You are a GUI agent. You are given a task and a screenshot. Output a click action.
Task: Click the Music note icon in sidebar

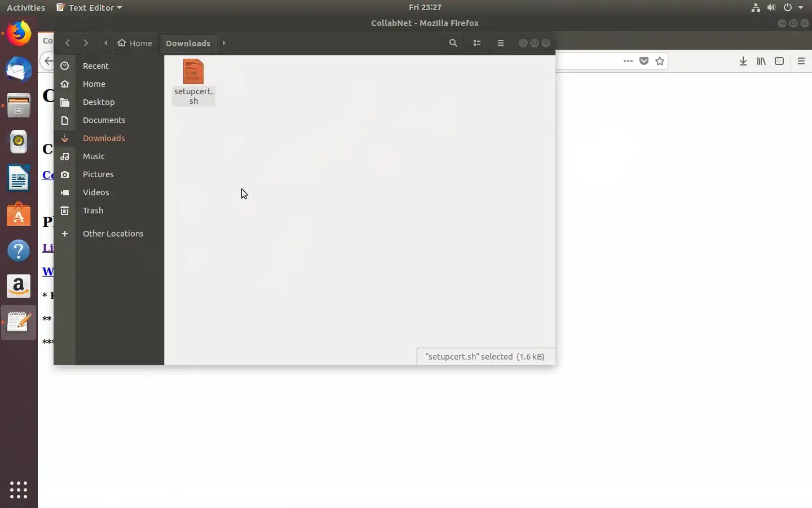pos(65,156)
